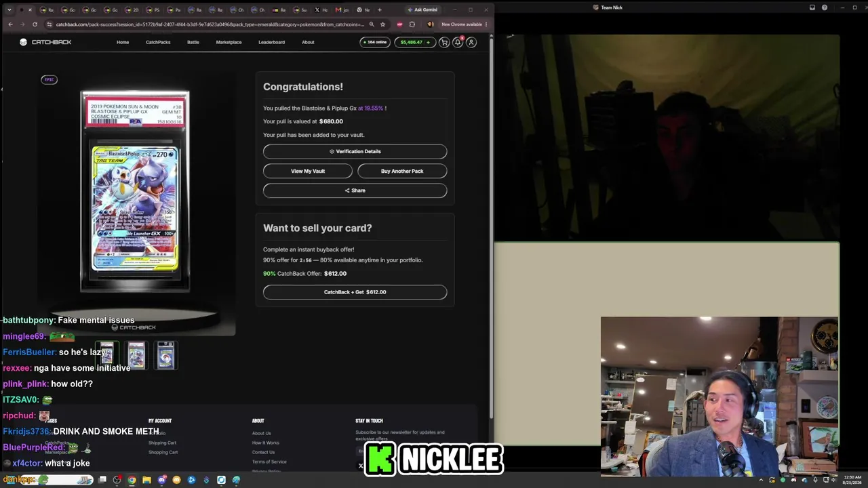Click the New Chrome available update button
The image size is (868, 488).
tap(461, 24)
